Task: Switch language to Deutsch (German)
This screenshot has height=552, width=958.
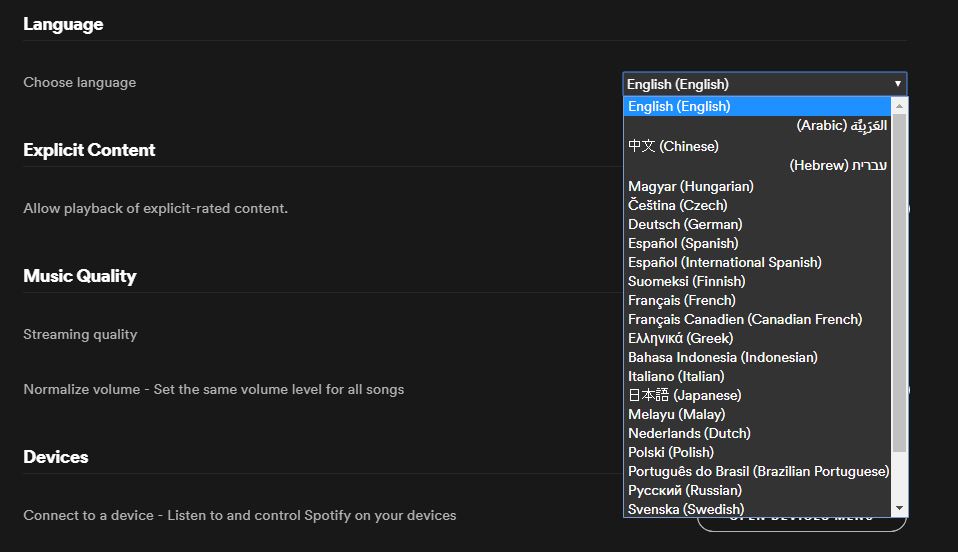Action: pyautogui.click(x=685, y=224)
